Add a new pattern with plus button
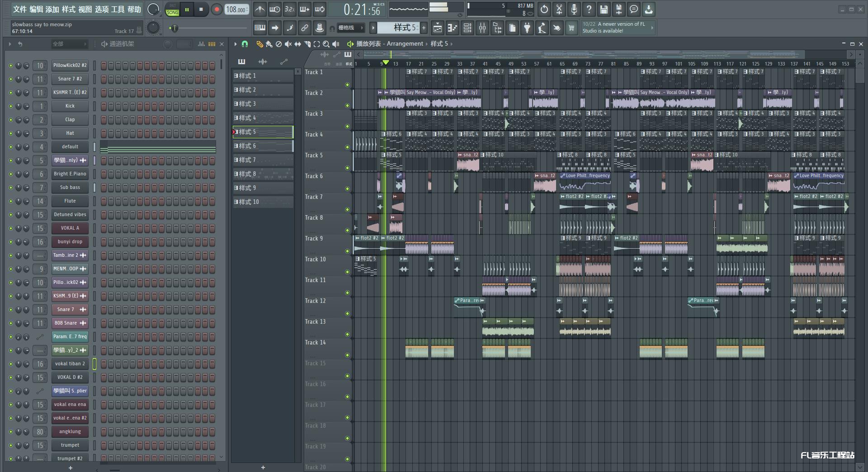868x472 pixels. [424, 28]
